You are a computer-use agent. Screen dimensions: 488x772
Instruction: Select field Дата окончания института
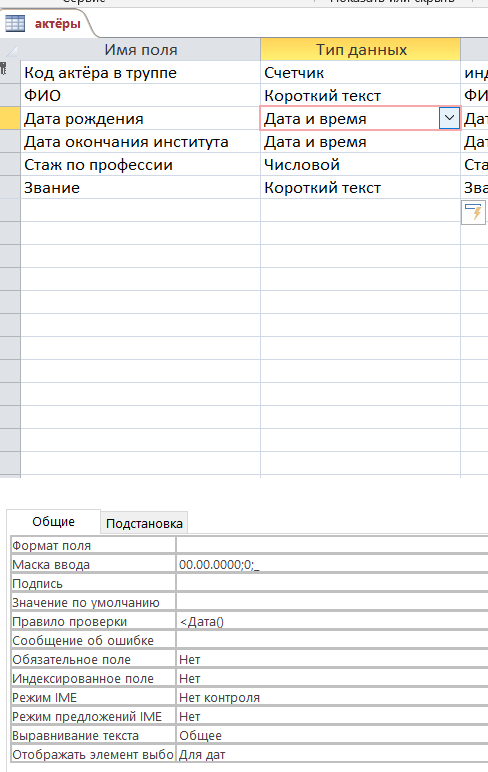(140, 142)
